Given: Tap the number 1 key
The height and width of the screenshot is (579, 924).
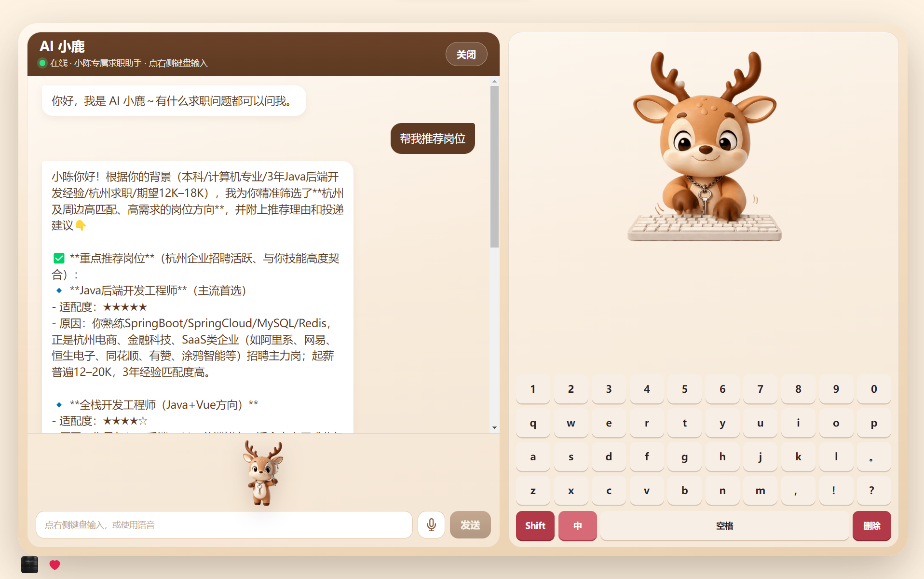Looking at the screenshot, I should pos(533,389).
